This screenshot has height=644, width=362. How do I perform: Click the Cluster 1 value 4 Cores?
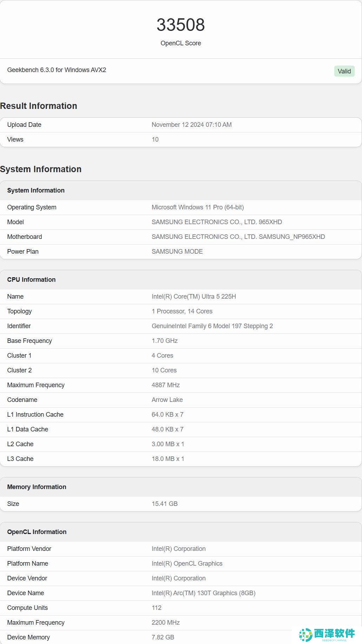tap(162, 356)
